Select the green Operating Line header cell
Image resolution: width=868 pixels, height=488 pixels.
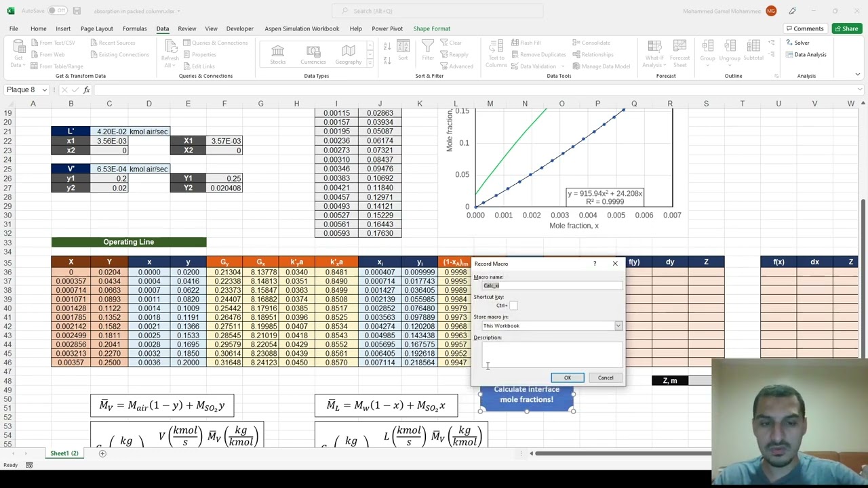(129, 242)
